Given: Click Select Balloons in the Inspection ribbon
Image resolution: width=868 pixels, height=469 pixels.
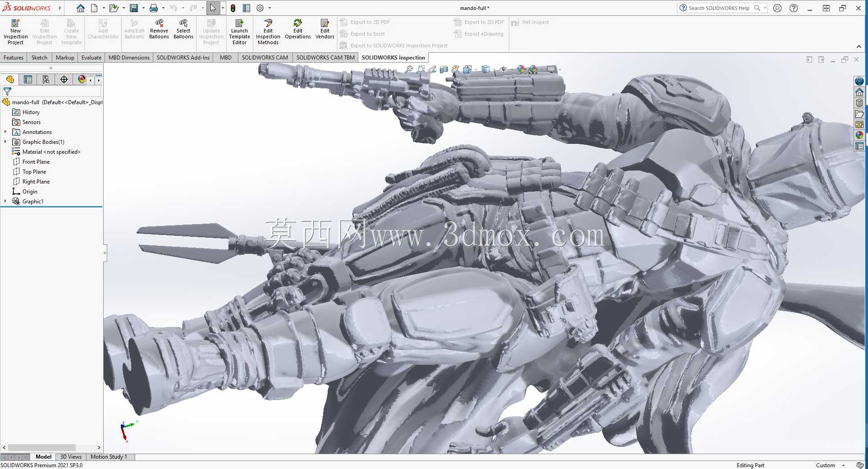Looking at the screenshot, I should coord(183,29).
